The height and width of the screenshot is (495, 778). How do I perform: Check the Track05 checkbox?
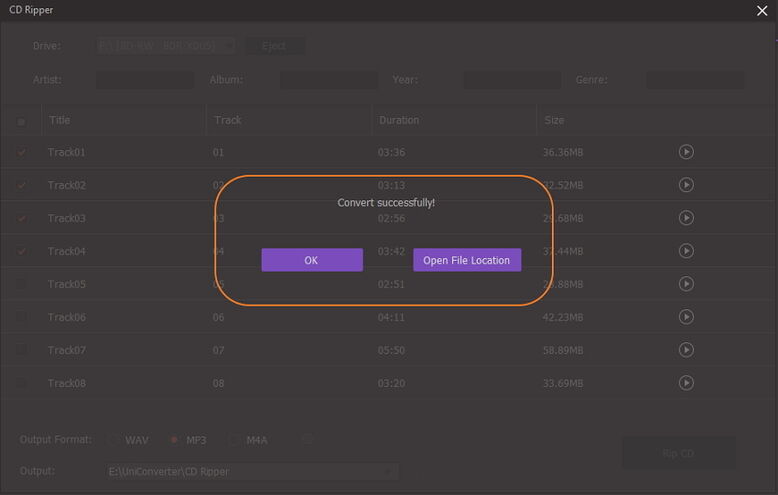(21, 284)
